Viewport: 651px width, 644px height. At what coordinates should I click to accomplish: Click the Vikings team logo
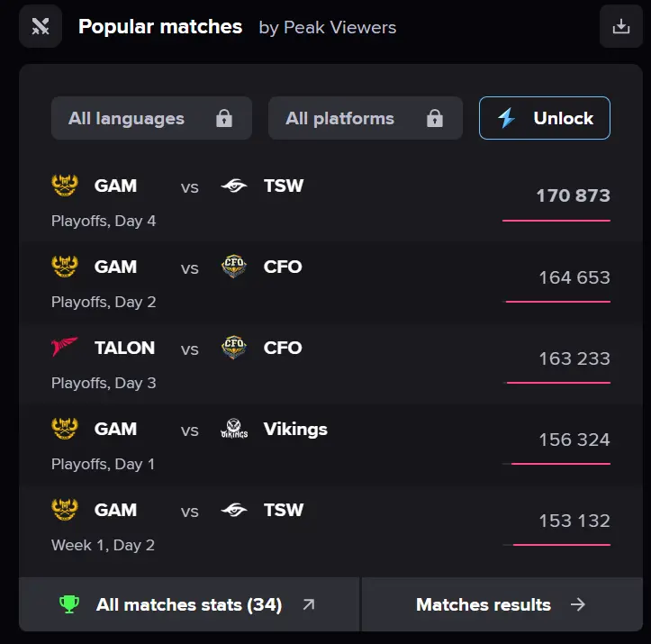tap(234, 429)
